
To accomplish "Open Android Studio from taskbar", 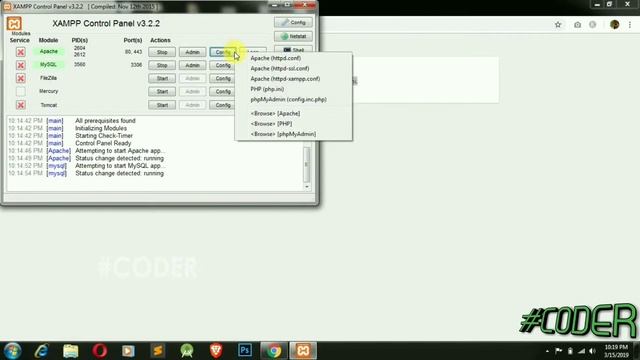I will click(187, 351).
